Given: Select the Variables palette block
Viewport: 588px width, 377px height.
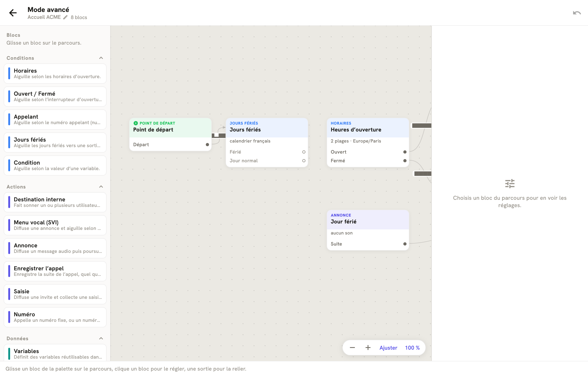Looking at the screenshot, I should (x=55, y=353).
